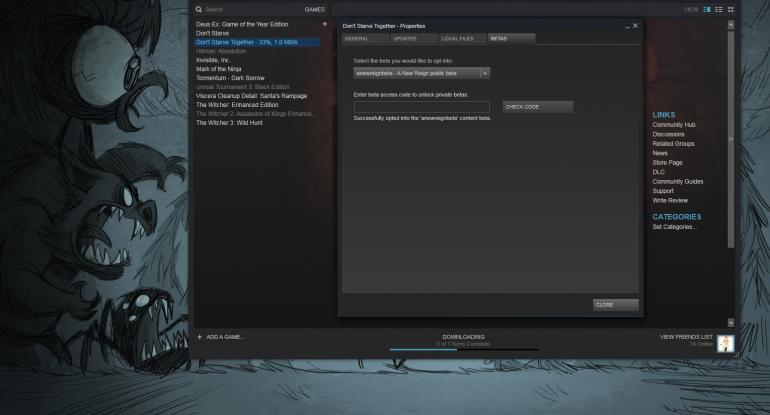Select The Witcher 3: Wild Hunt
This screenshot has width=770, height=415.
(229, 123)
